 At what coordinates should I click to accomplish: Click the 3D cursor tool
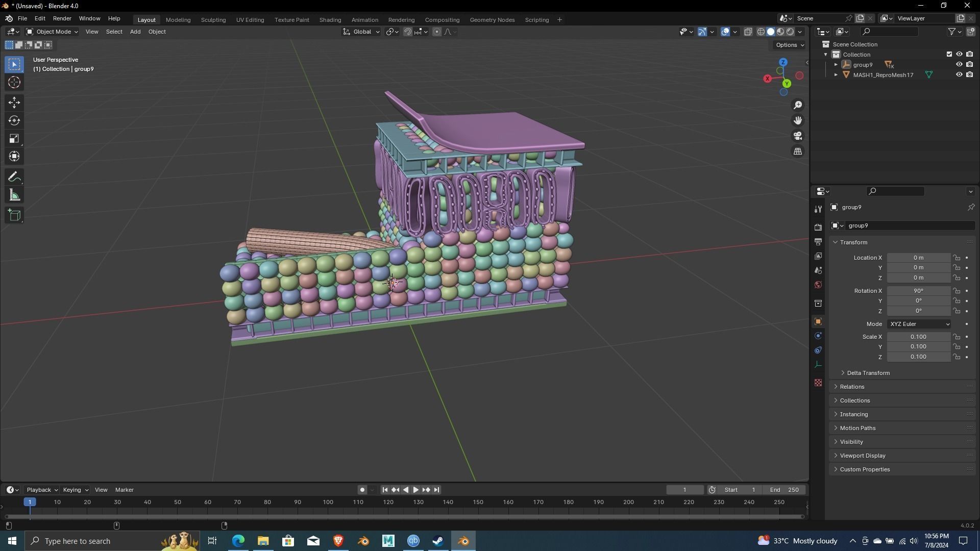(14, 82)
